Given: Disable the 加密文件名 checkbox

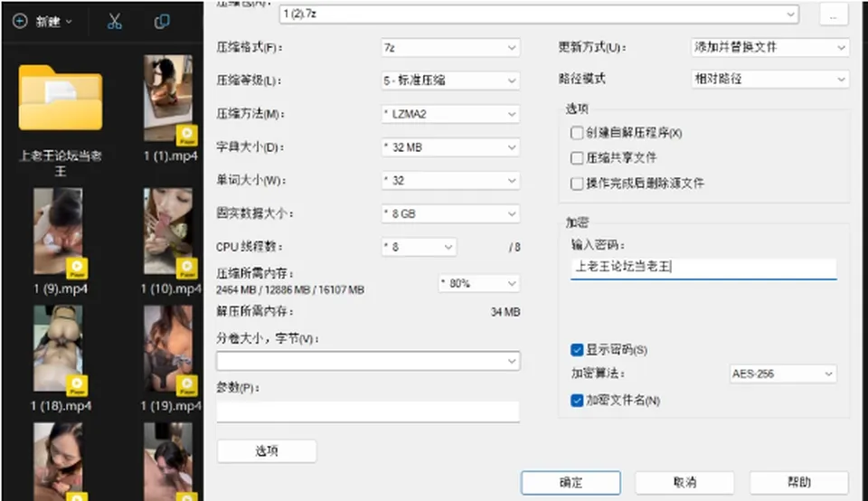Looking at the screenshot, I should click(x=577, y=401).
